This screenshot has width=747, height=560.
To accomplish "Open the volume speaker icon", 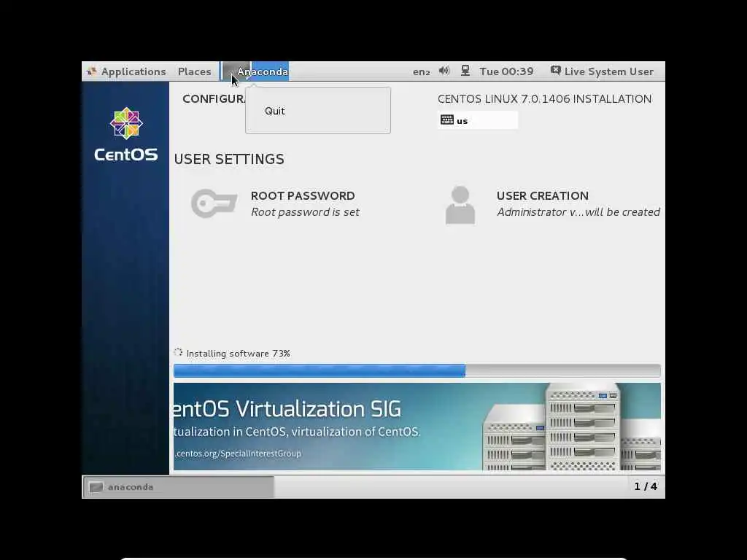I will coord(444,71).
